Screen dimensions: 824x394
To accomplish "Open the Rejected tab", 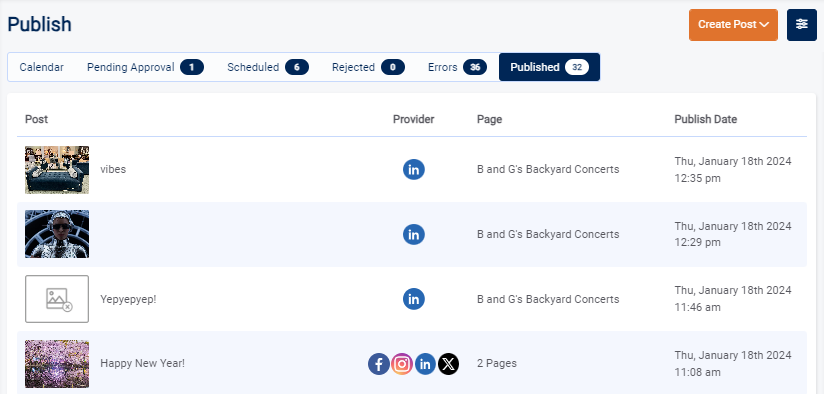I will tap(368, 67).
